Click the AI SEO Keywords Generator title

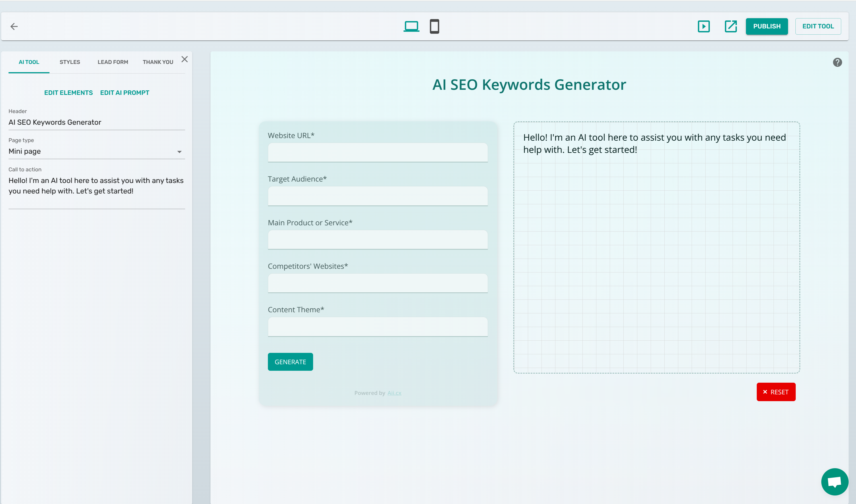click(x=529, y=85)
